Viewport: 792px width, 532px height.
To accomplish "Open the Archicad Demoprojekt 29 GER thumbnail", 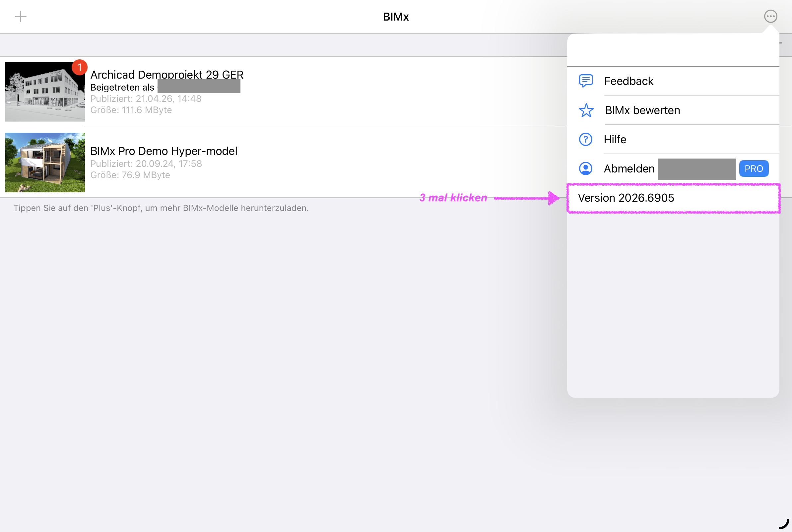I will (x=45, y=92).
